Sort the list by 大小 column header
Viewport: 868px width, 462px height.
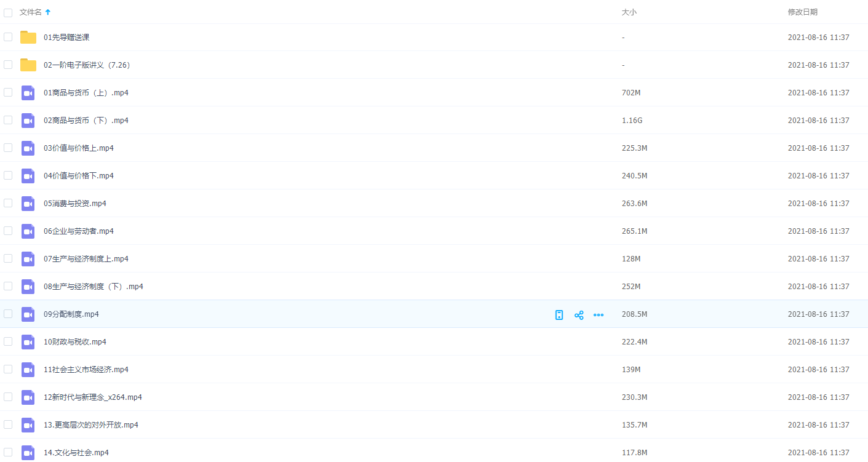629,12
